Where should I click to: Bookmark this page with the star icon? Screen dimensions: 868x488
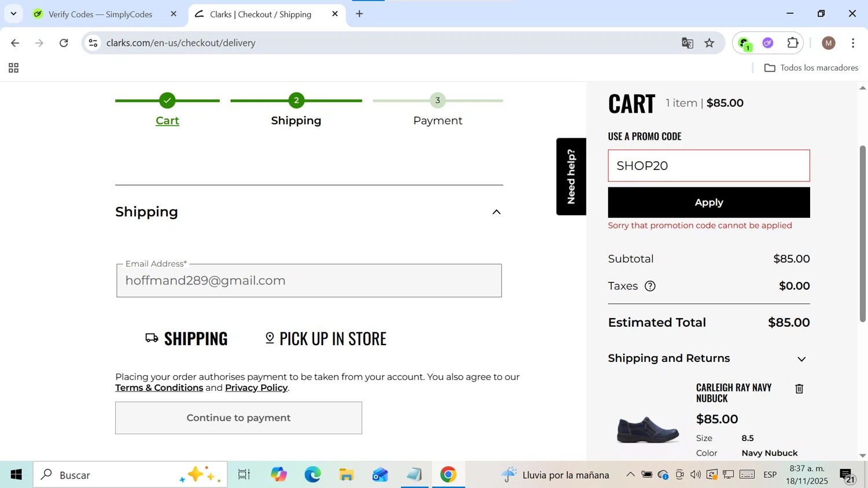[x=709, y=43]
